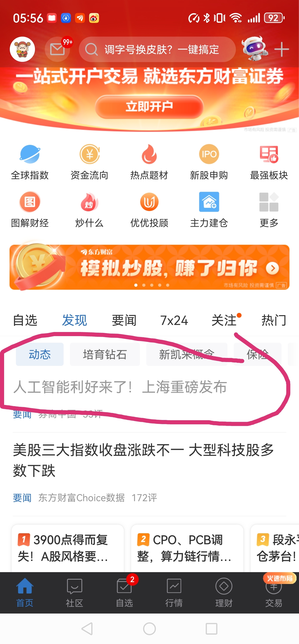Screen dimensions: 299x644
Task: Tap the 资金流向 capital flow icon
Action: pos(90,154)
